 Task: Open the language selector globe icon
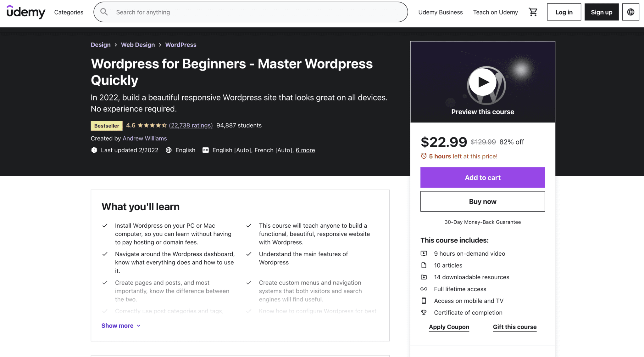click(631, 12)
